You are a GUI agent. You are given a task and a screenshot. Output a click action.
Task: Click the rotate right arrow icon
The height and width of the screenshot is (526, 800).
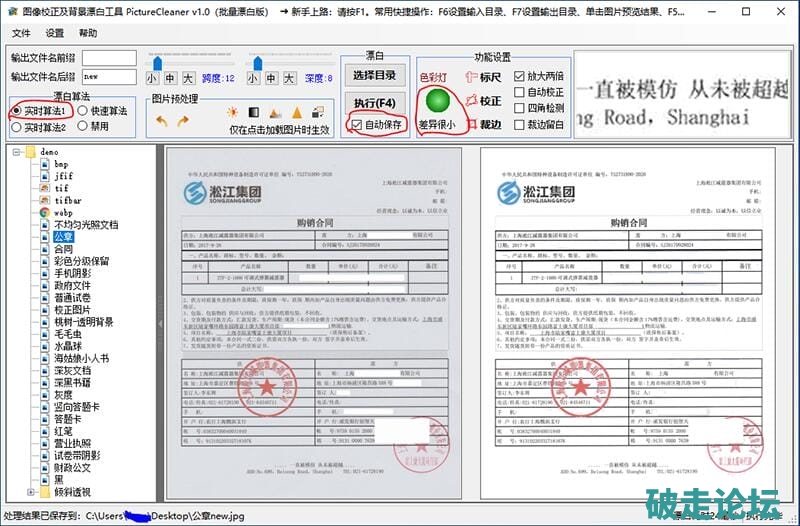[183, 120]
